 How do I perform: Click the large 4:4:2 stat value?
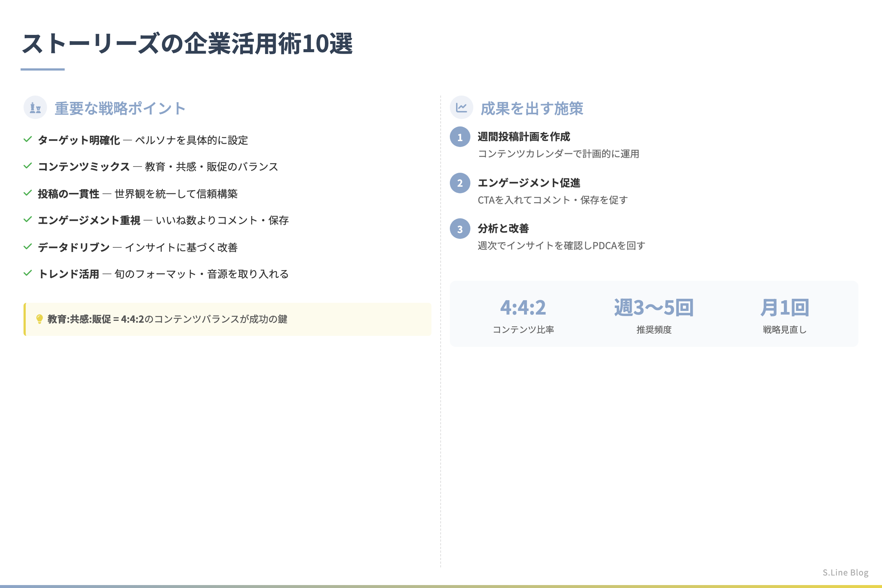(523, 308)
